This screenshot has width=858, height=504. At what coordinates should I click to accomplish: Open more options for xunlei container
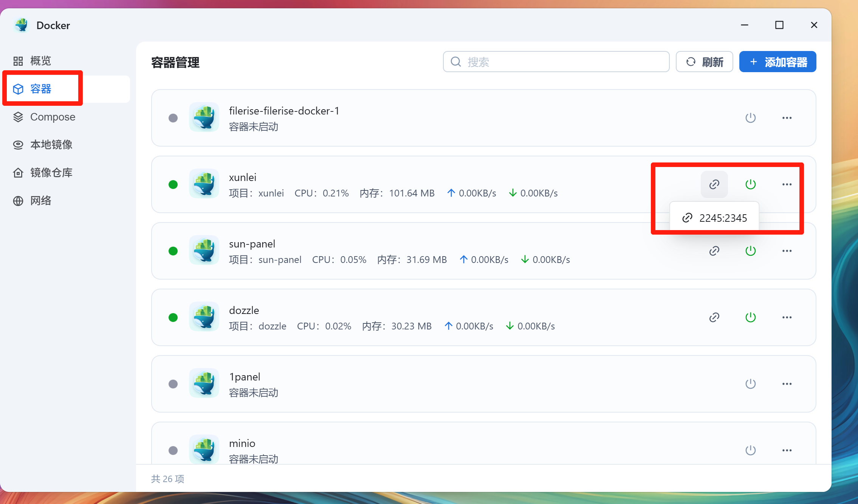click(x=787, y=184)
